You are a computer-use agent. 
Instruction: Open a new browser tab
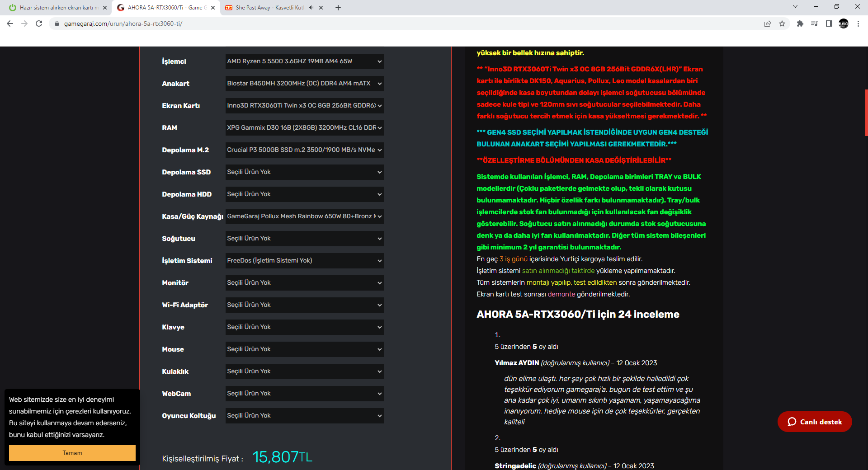click(x=338, y=8)
